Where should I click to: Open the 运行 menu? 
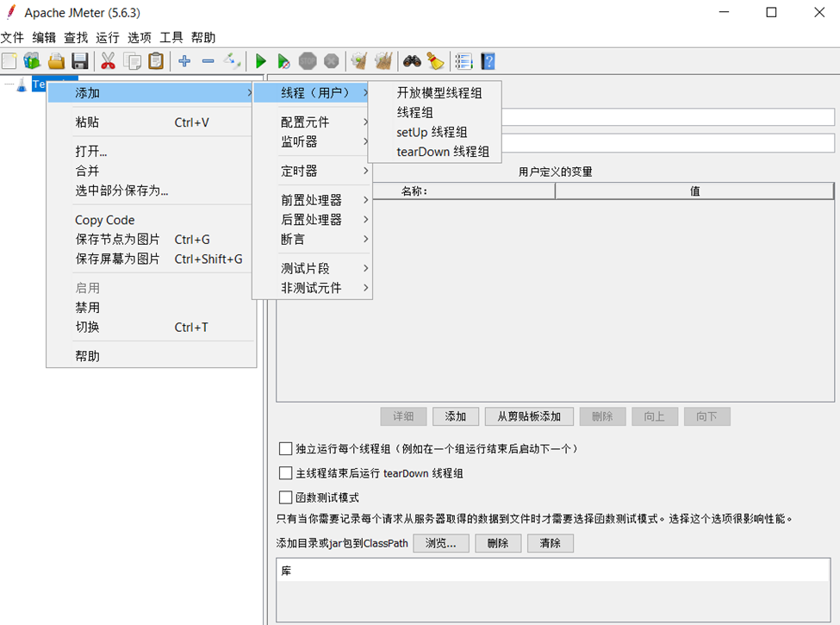coord(107,38)
